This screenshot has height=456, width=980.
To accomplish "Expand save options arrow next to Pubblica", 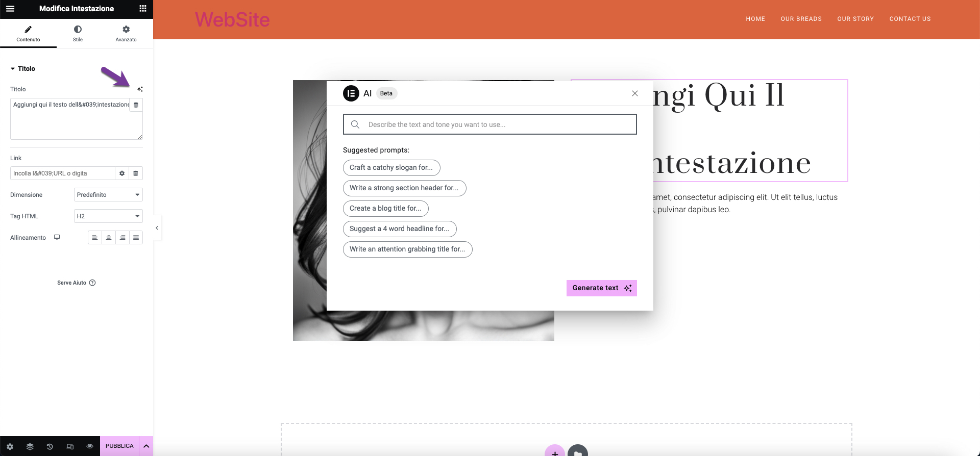I will (146, 446).
